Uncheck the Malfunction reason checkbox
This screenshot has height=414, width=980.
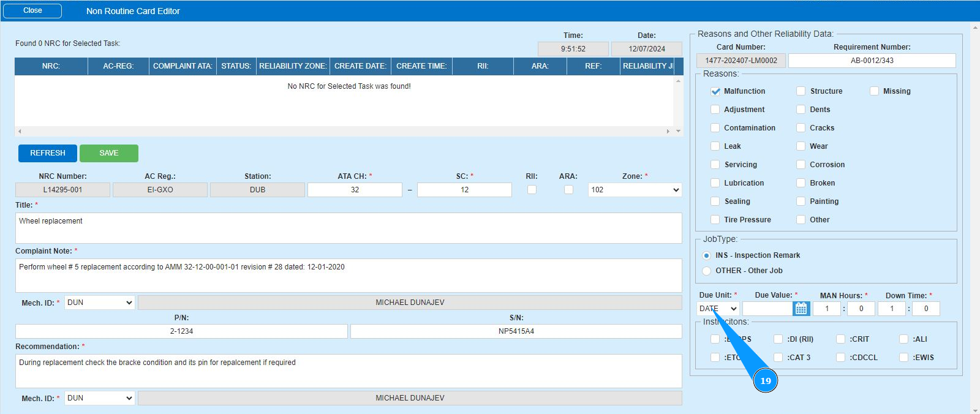pos(715,91)
